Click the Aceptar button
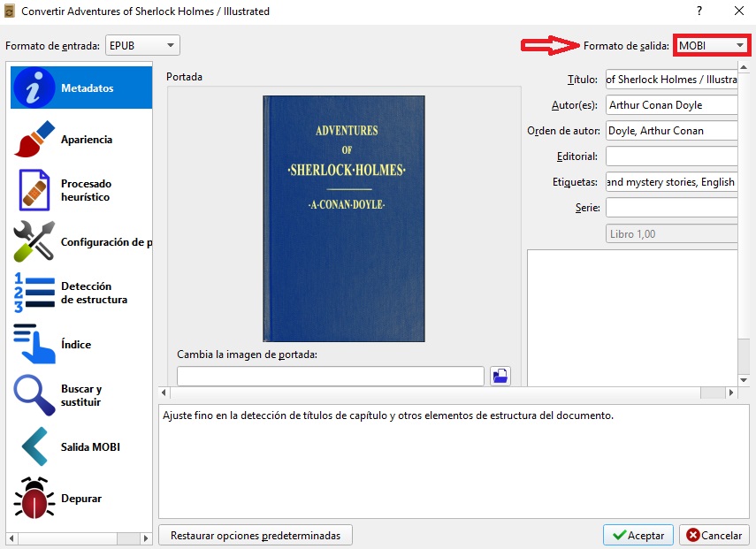756x549 pixels. tap(638, 536)
